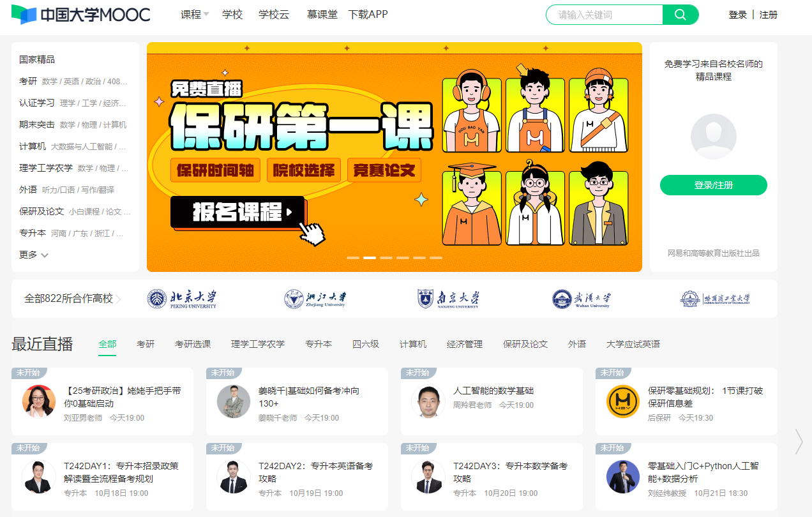Image resolution: width=812 pixels, height=517 pixels.
Task: Select 考研 tab in 最近直播
Action: 146,344
